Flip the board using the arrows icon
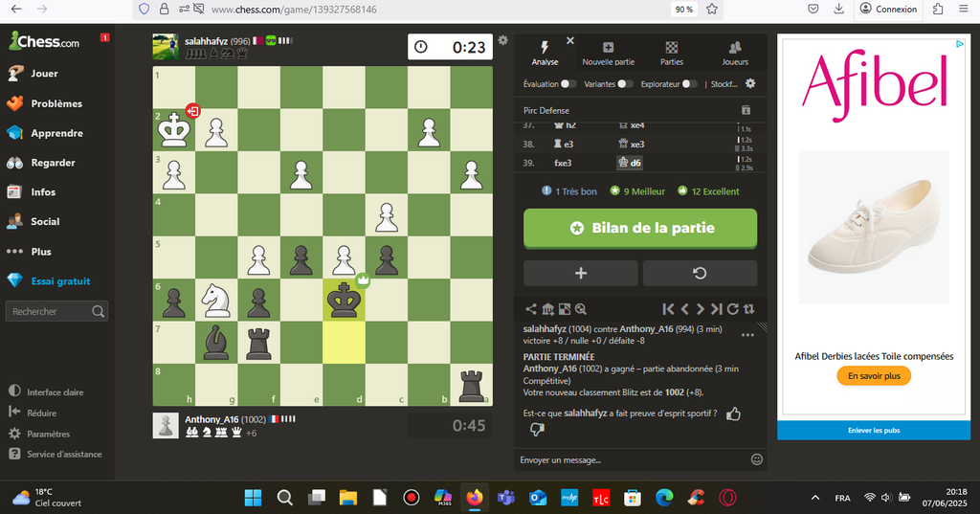This screenshot has width=980, height=514. click(x=748, y=309)
